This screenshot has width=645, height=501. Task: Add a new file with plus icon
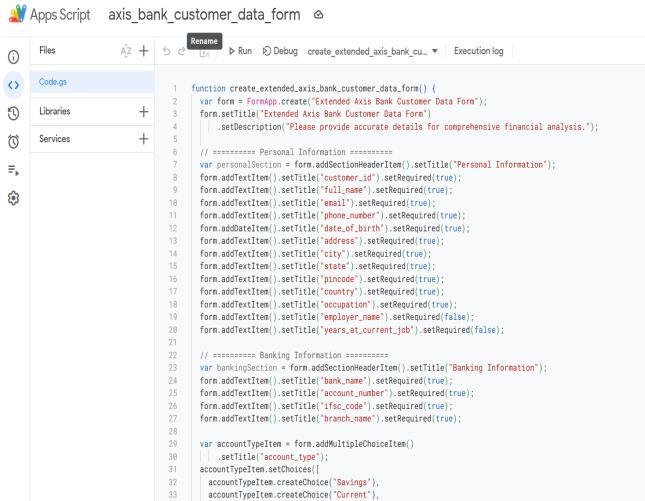click(144, 51)
